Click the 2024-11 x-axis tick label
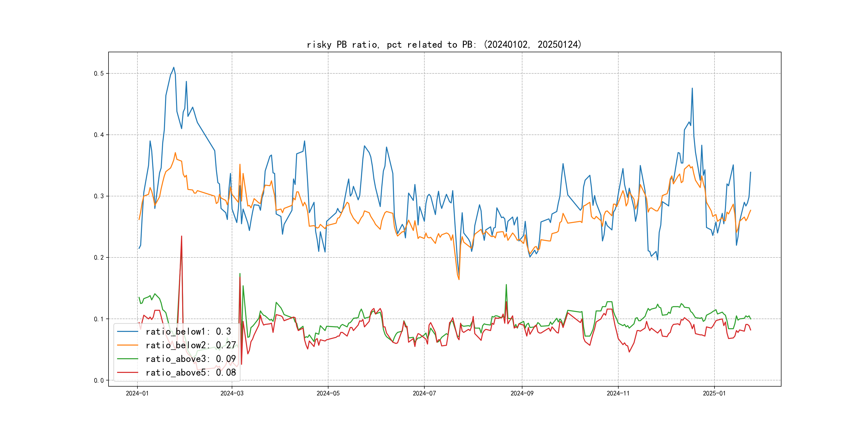Viewport: 868px width, 434px height. pyautogui.click(x=618, y=393)
